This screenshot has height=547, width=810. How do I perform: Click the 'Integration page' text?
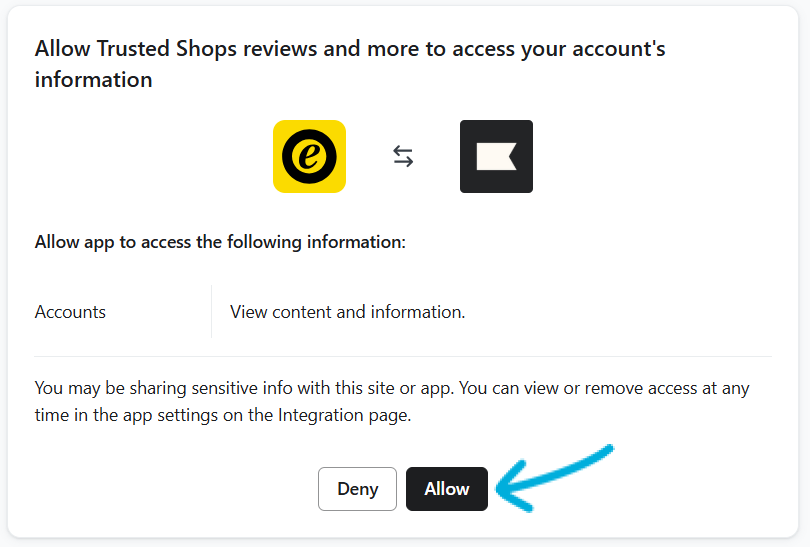344,415
